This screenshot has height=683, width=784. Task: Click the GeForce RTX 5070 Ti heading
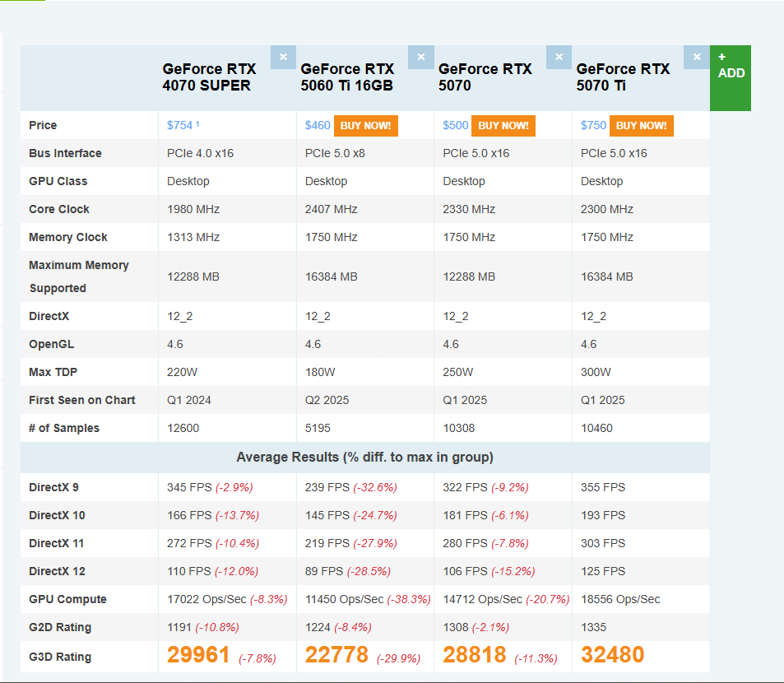[x=623, y=77]
